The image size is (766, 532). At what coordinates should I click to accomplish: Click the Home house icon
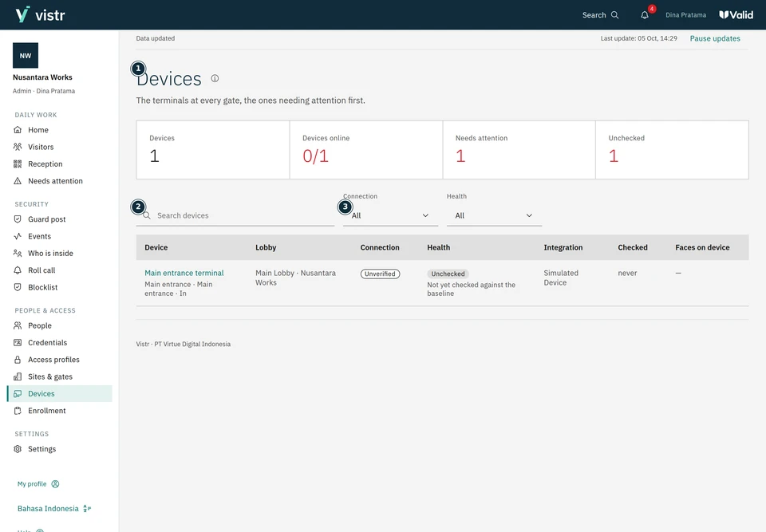point(18,130)
